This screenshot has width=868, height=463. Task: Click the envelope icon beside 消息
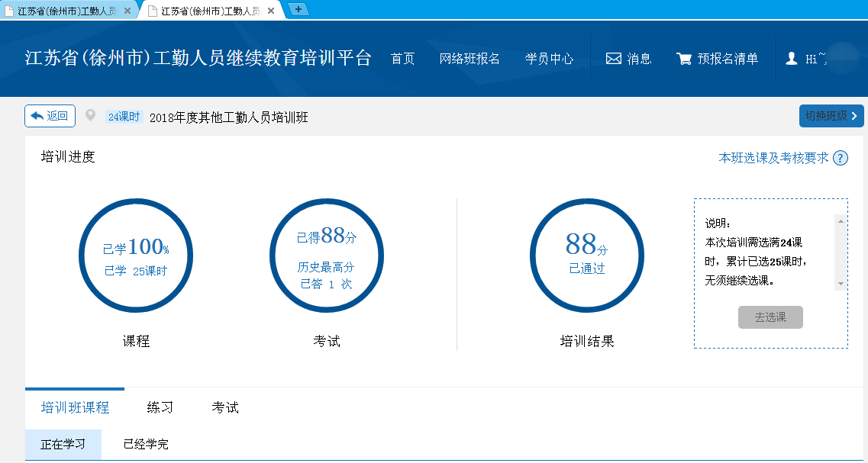[613, 59]
